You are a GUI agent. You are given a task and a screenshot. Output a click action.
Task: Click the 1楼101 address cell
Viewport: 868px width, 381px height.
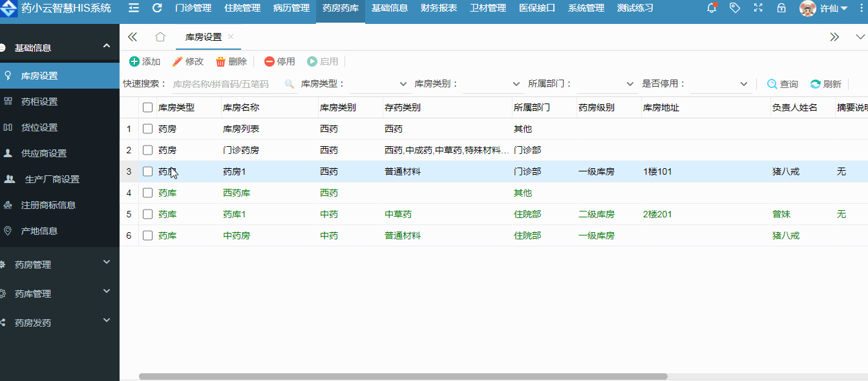pyautogui.click(x=658, y=171)
